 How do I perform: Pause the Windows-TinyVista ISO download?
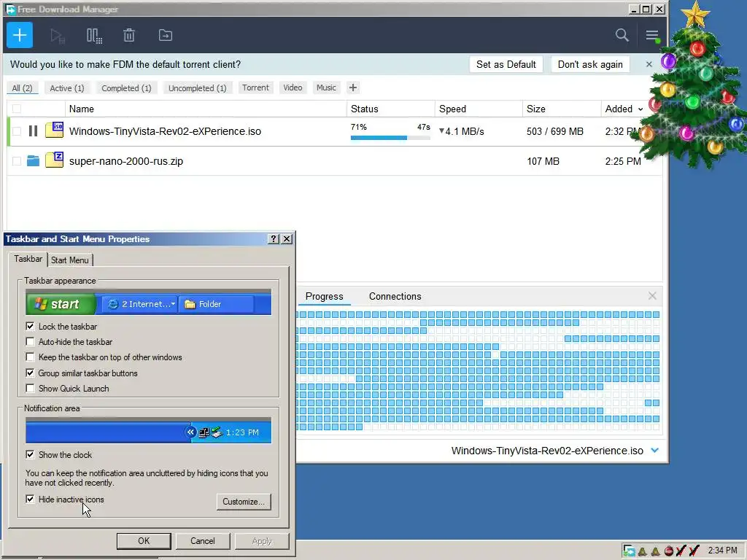click(x=33, y=131)
